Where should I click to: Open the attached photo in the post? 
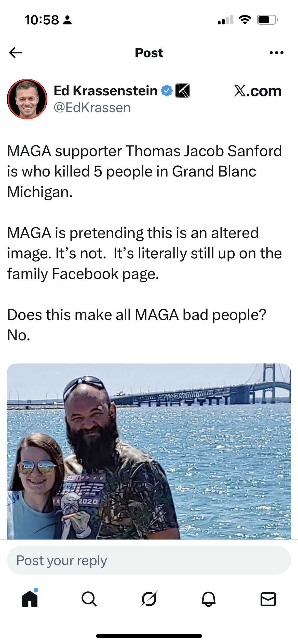pyautogui.click(x=149, y=451)
